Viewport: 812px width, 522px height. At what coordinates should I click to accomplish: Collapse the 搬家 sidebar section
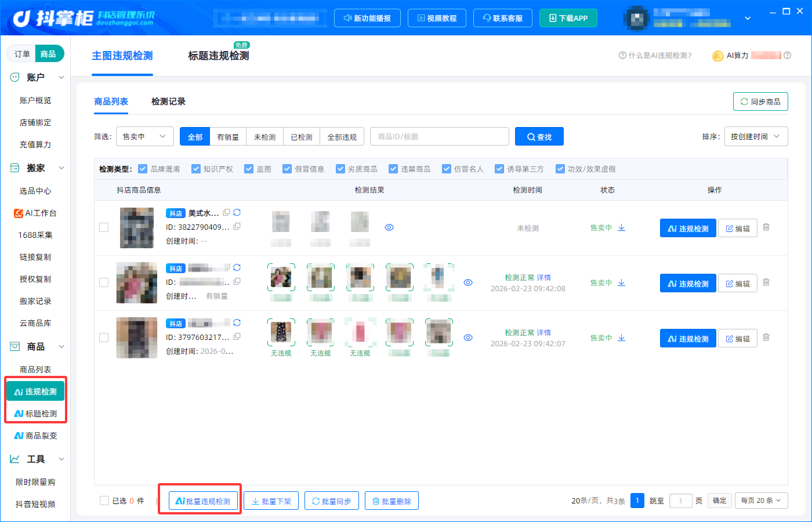tap(61, 168)
